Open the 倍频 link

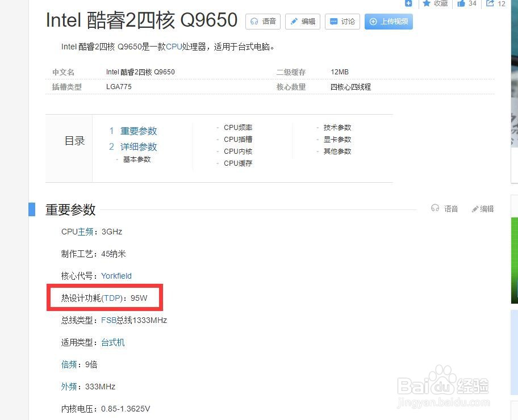[69, 364]
